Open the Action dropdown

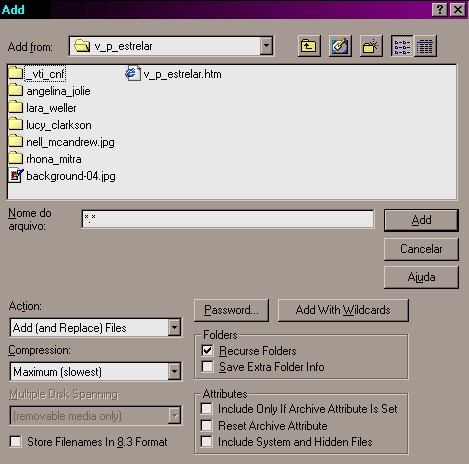pos(174,328)
